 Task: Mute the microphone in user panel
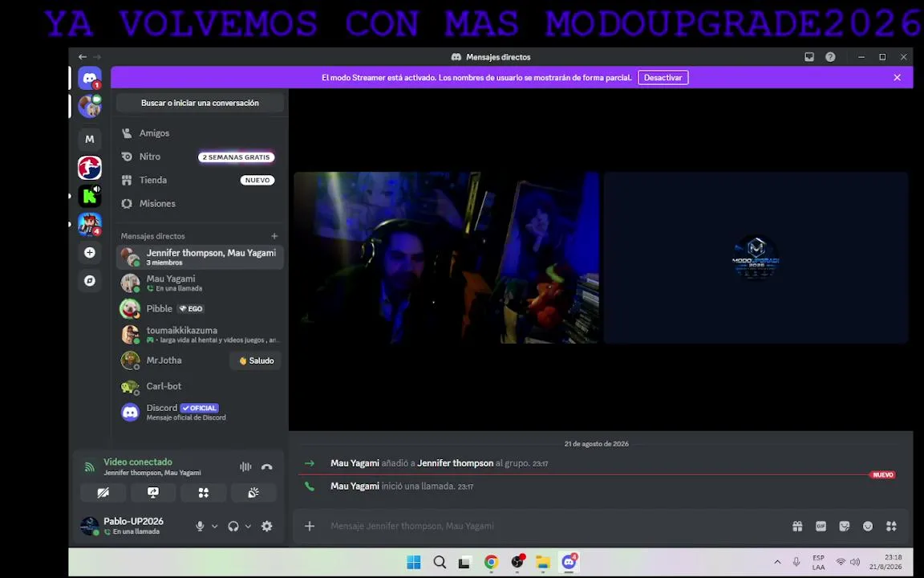tap(201, 526)
